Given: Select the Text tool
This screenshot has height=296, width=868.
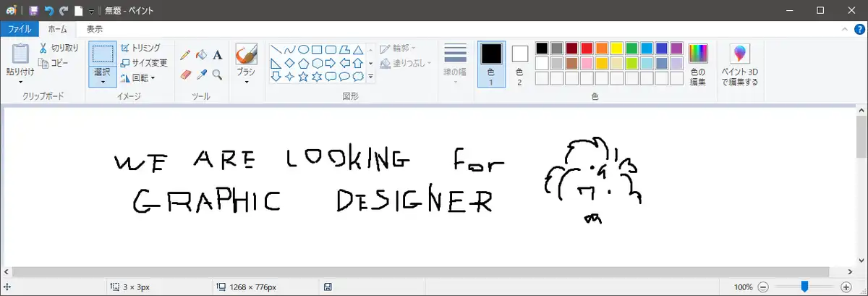Looking at the screenshot, I should [217, 54].
